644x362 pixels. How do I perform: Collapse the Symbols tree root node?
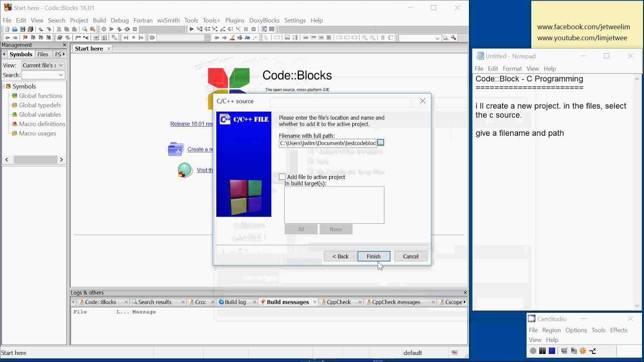pyautogui.click(x=3, y=86)
